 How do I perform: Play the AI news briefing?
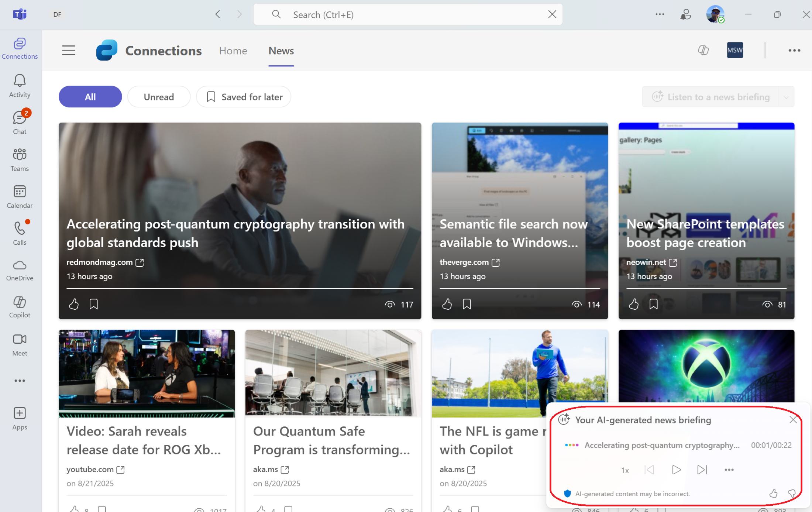tap(676, 470)
